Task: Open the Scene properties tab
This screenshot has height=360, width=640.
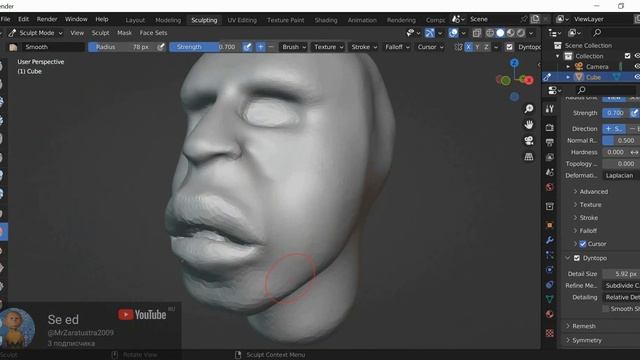Action: pyautogui.click(x=550, y=172)
